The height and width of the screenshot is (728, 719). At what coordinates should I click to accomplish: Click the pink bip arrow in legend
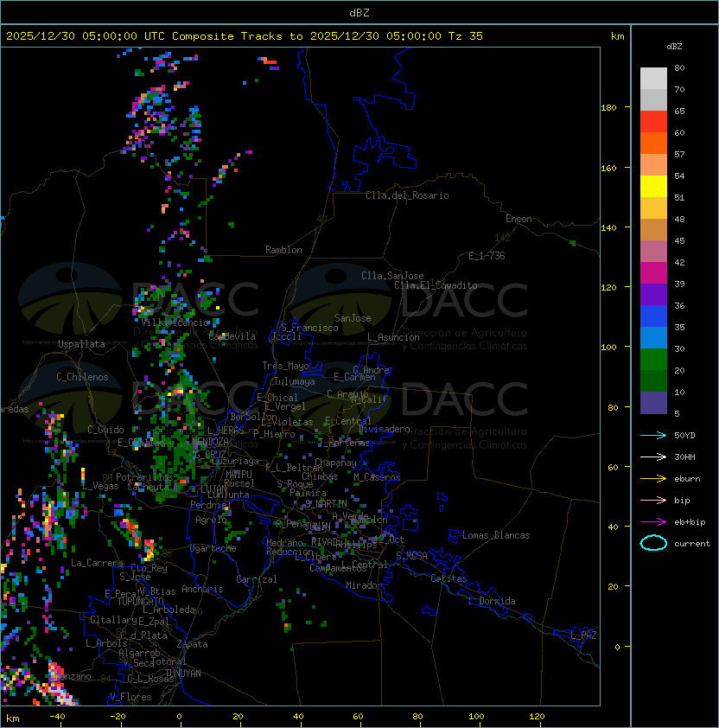653,500
